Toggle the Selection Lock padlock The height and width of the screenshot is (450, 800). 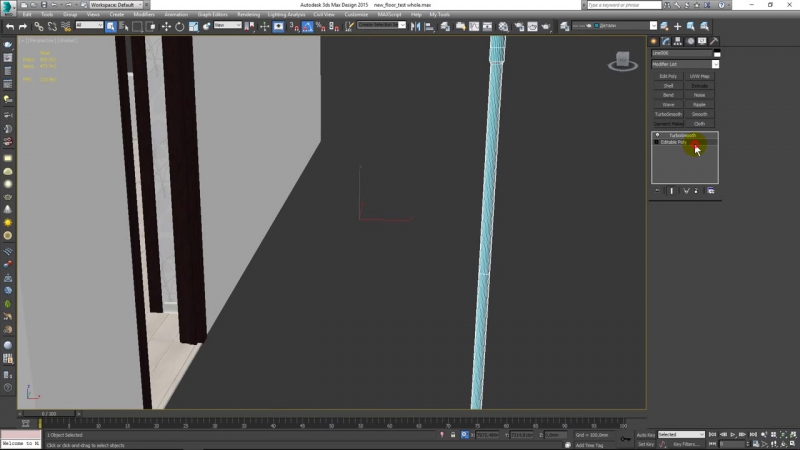[x=453, y=435]
